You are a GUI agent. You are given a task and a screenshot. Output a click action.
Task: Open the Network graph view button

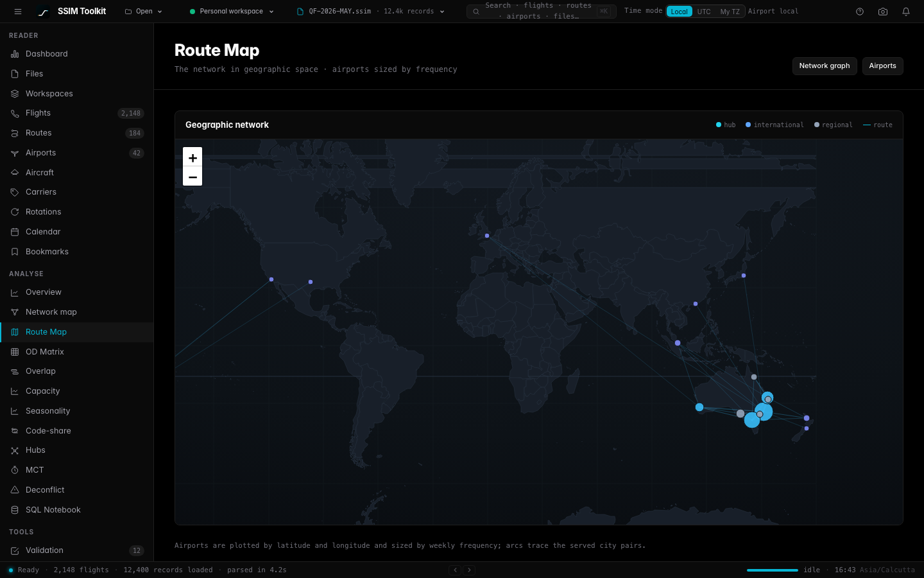825,66
